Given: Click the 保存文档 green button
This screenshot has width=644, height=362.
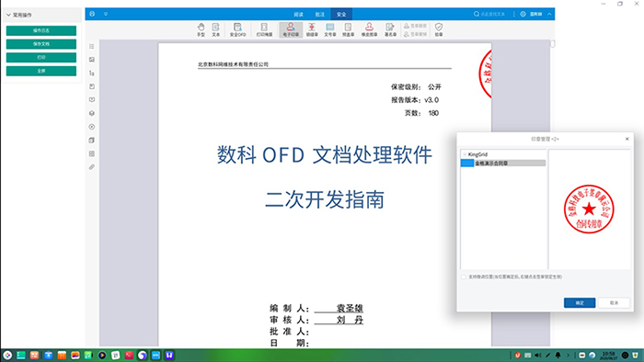Looking at the screenshot, I should [41, 44].
